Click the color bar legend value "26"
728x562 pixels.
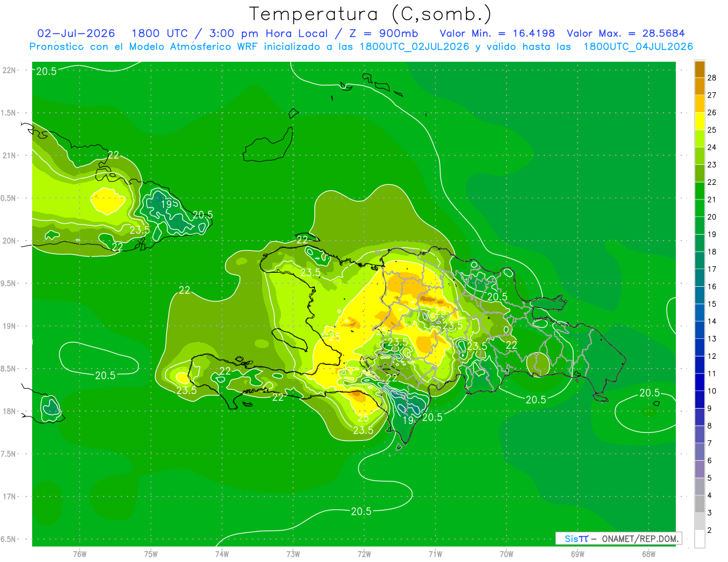[x=712, y=113]
